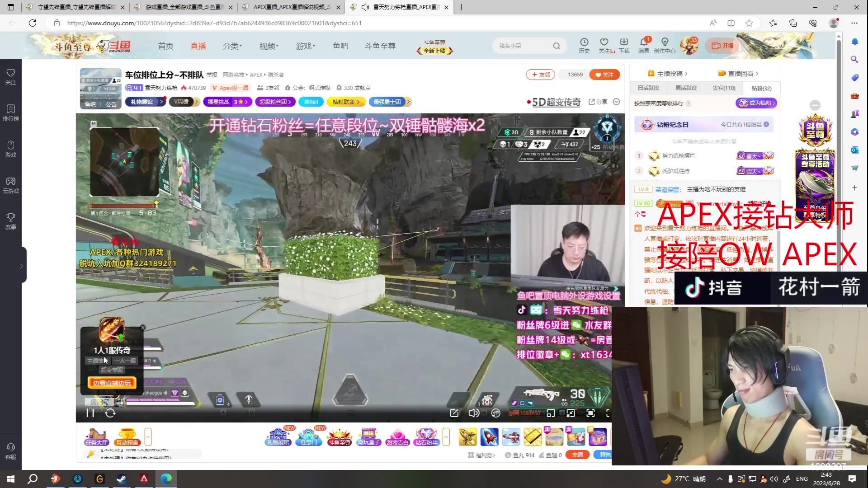Click 举报 report link

click(212, 75)
